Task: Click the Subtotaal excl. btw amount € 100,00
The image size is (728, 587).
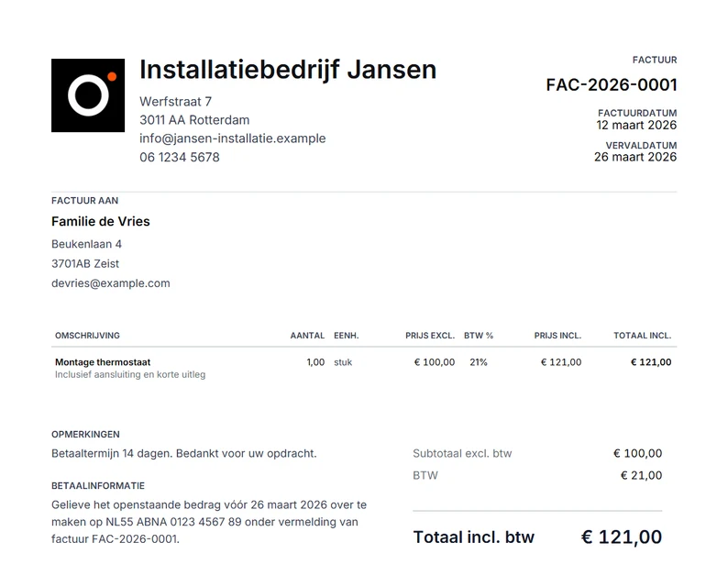Action: point(637,453)
